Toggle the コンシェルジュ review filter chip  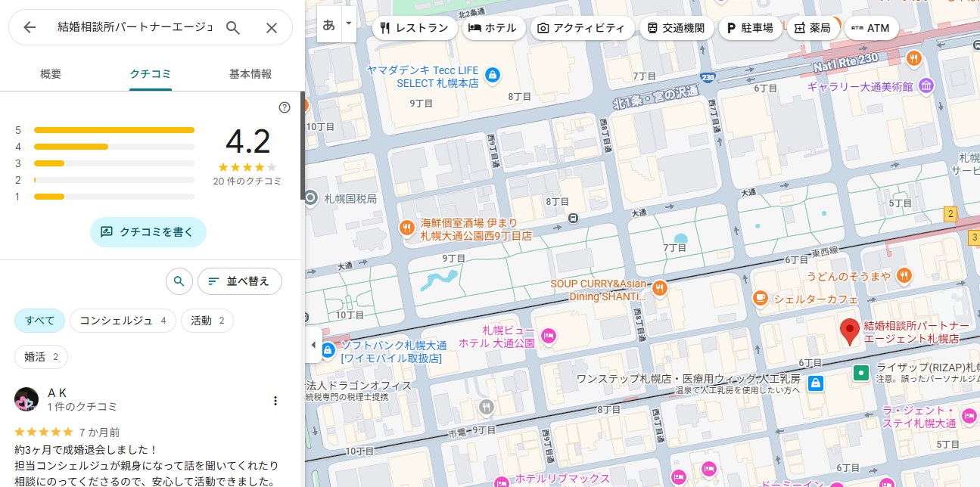(123, 321)
